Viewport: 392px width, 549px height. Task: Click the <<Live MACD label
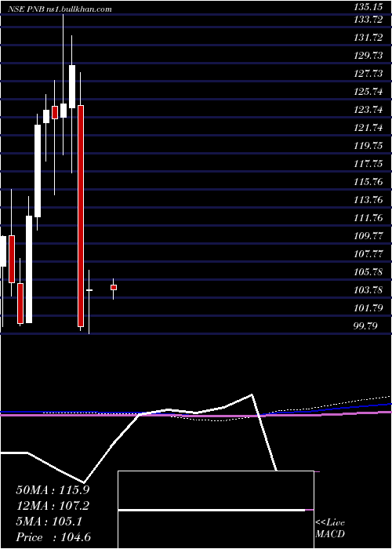point(330,529)
